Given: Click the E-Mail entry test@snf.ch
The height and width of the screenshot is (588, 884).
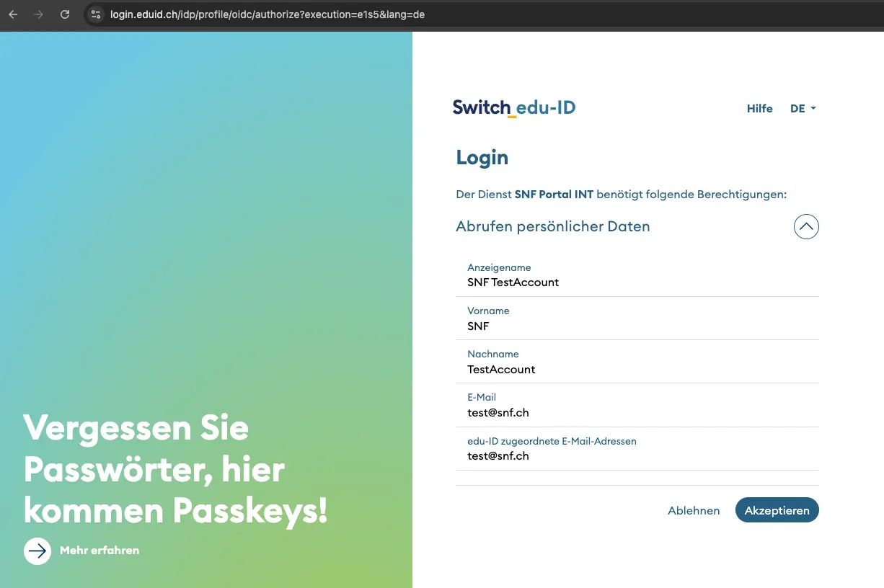Looking at the screenshot, I should 498,412.
